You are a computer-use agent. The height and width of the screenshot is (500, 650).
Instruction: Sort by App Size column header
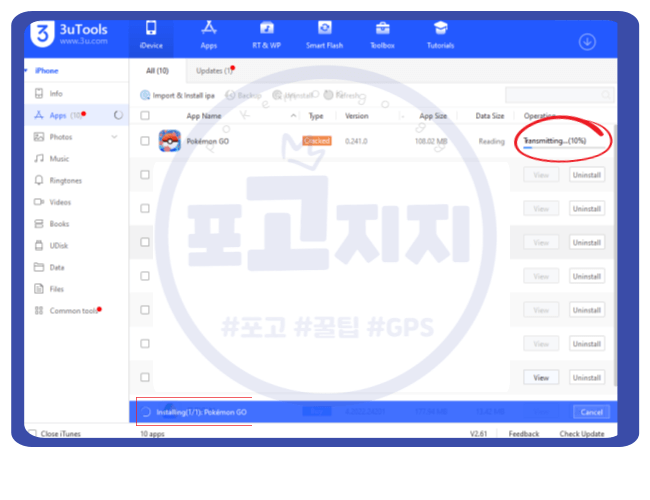pyautogui.click(x=433, y=116)
